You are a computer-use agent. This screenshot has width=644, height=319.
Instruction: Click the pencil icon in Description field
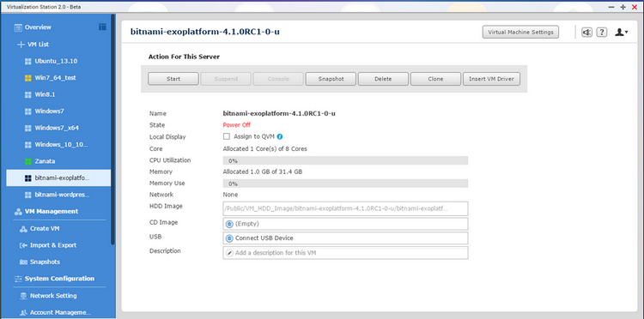[x=229, y=253]
